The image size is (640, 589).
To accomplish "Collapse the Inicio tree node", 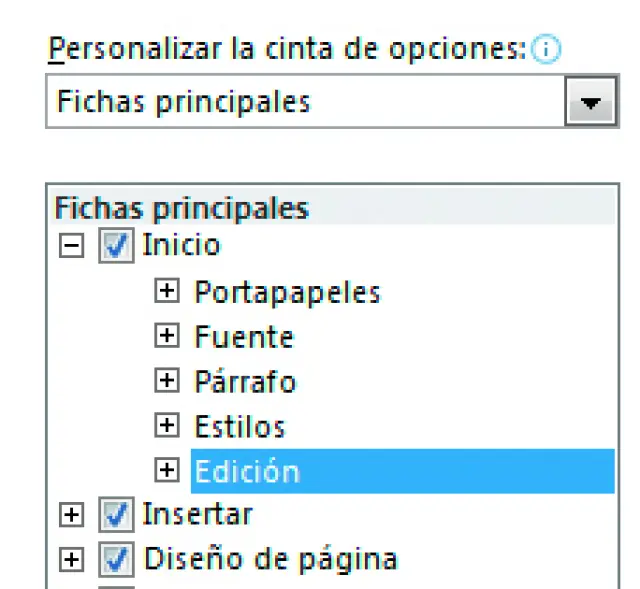I will 69,247.
